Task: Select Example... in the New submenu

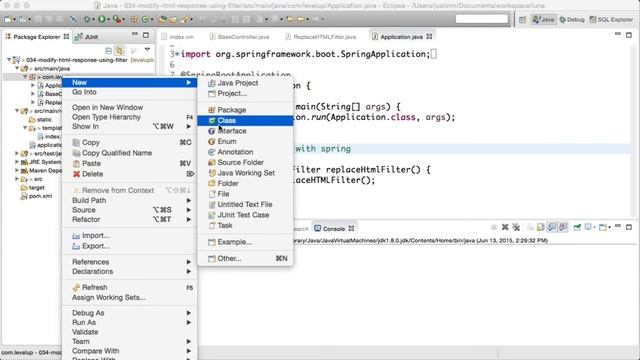Action: (x=245, y=242)
